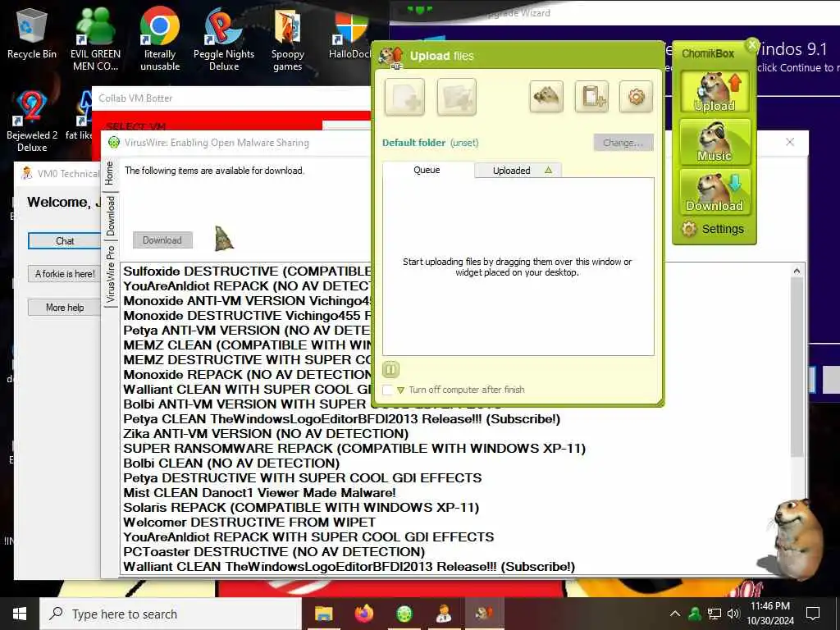The image size is (840, 630).
Task: Click the VM0 Technical taskbar icon
Action: click(x=444, y=614)
